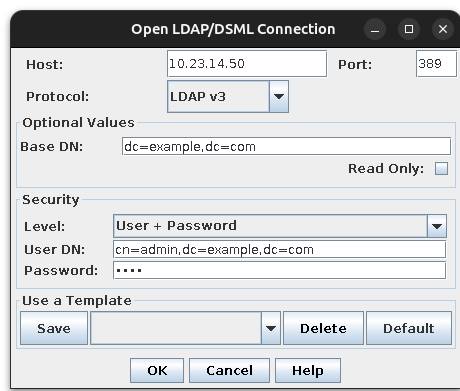
Task: Click the User DN input field
Action: [279, 249]
